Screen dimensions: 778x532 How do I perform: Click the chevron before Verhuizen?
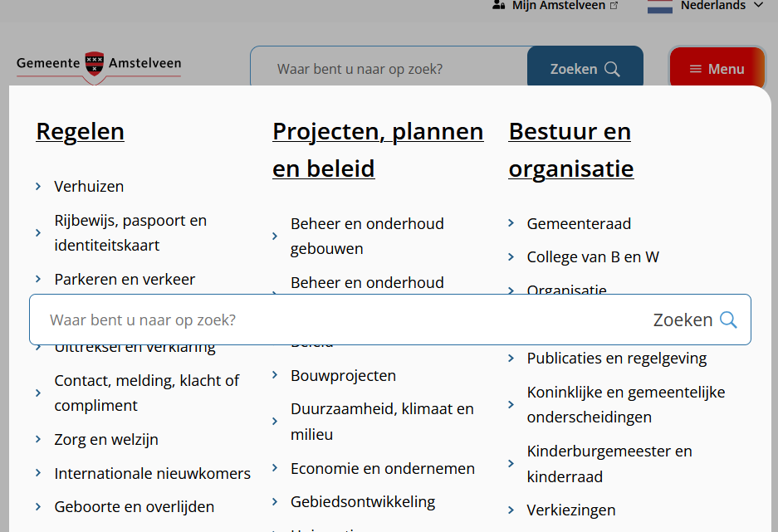(x=38, y=187)
